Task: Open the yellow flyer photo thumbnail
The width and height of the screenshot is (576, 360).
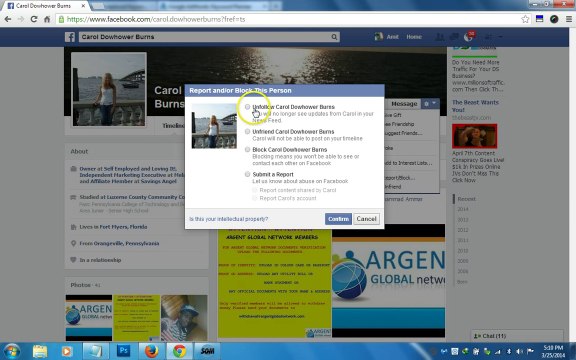Action: [136, 318]
